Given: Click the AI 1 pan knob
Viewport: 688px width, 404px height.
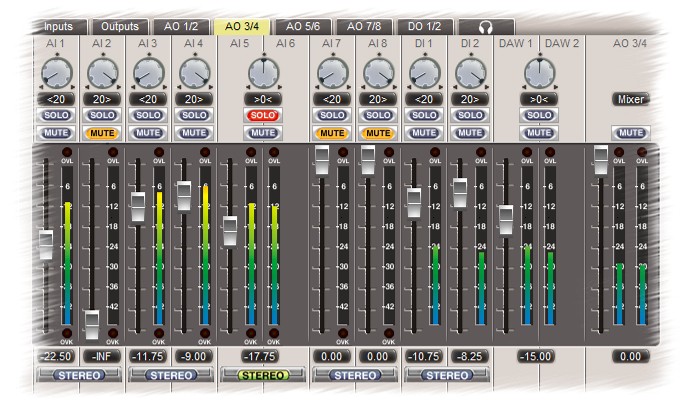Looking at the screenshot, I should click(x=57, y=73).
